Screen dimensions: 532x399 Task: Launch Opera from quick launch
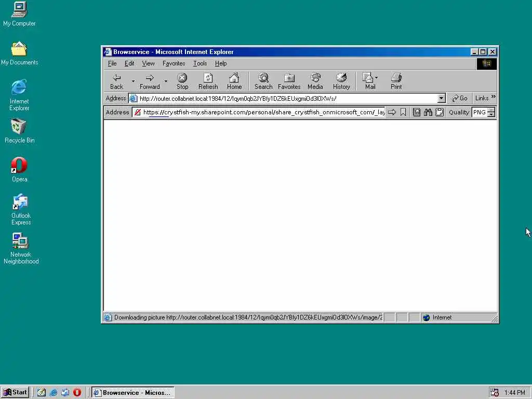(x=77, y=393)
